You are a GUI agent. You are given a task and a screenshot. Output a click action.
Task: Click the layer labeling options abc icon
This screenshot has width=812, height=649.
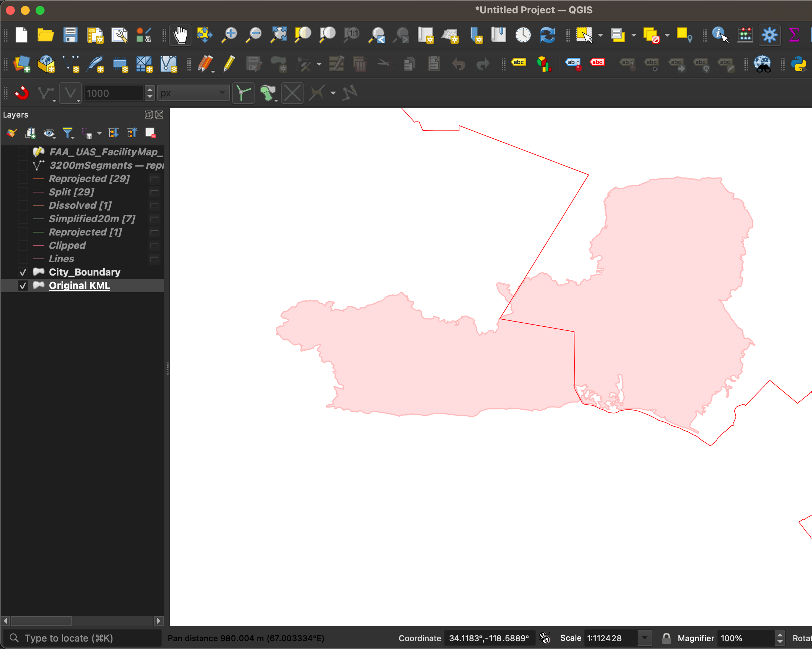[518, 63]
